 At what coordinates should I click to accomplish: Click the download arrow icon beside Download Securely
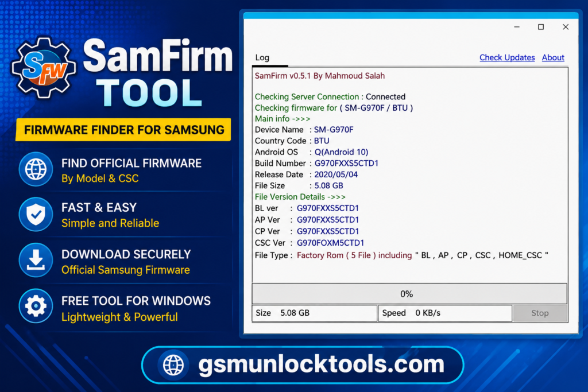tap(36, 260)
